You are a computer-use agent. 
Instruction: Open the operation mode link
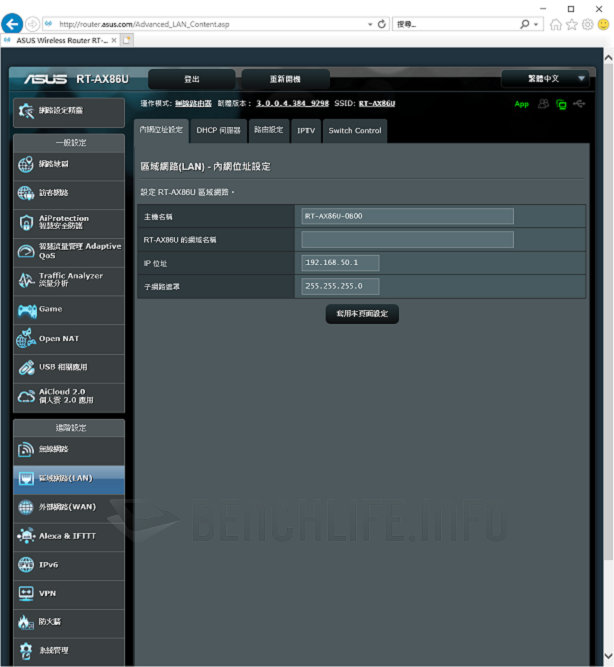pos(193,103)
